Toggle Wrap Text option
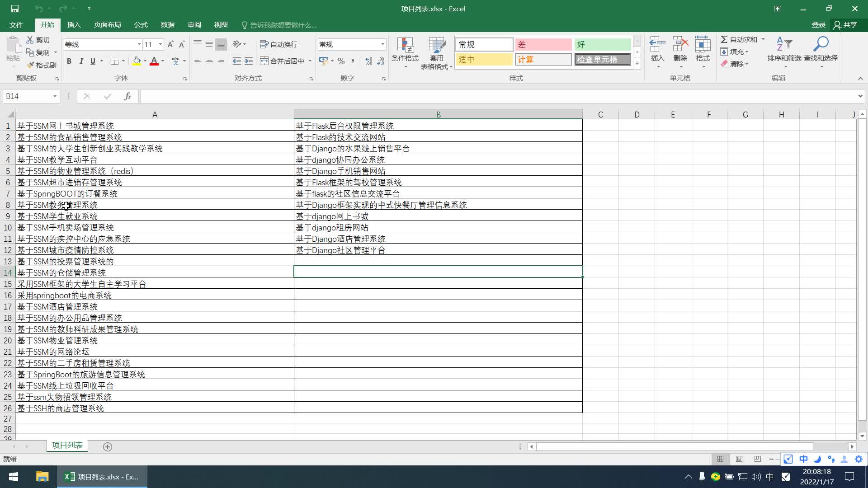The height and width of the screenshot is (488, 868). (x=279, y=44)
